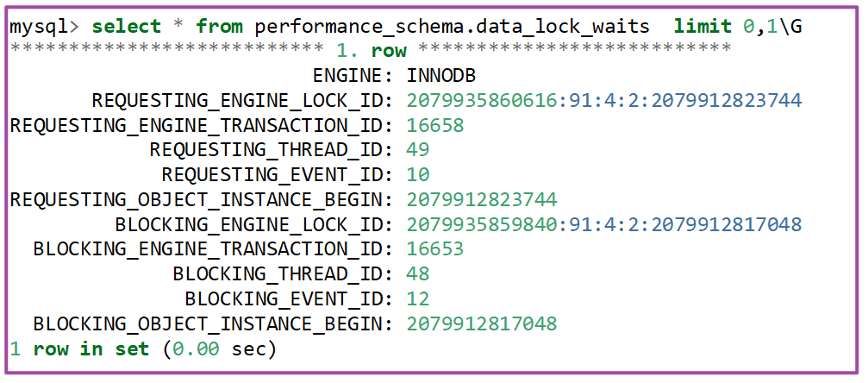Click the BLOCKING_EVENT_ID value 12
868x383 pixels.
[x=418, y=299]
